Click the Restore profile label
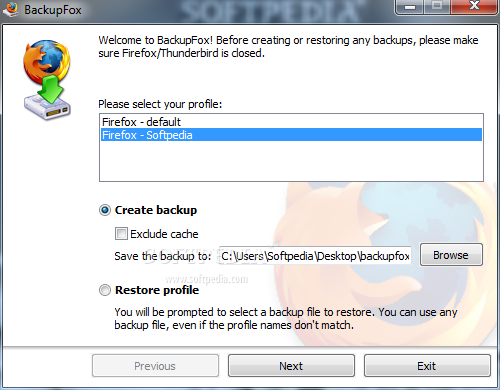Image resolution: width=500 pixels, height=390 pixels. coord(157,290)
